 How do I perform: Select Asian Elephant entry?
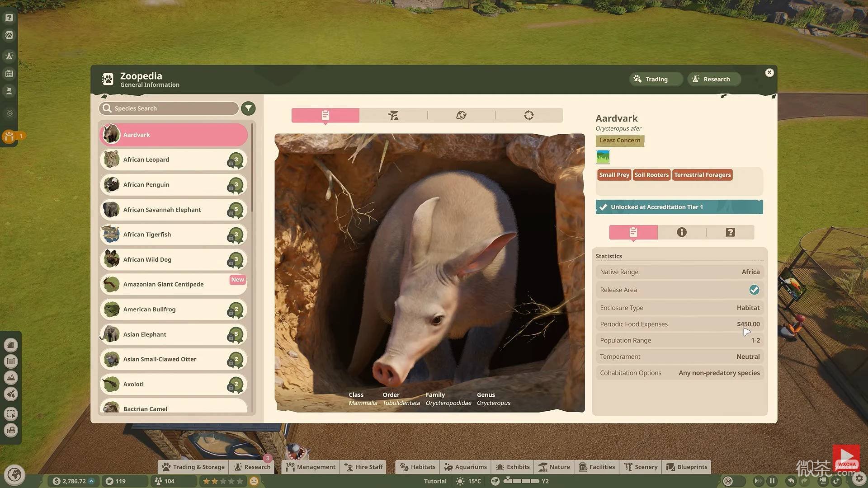point(174,334)
